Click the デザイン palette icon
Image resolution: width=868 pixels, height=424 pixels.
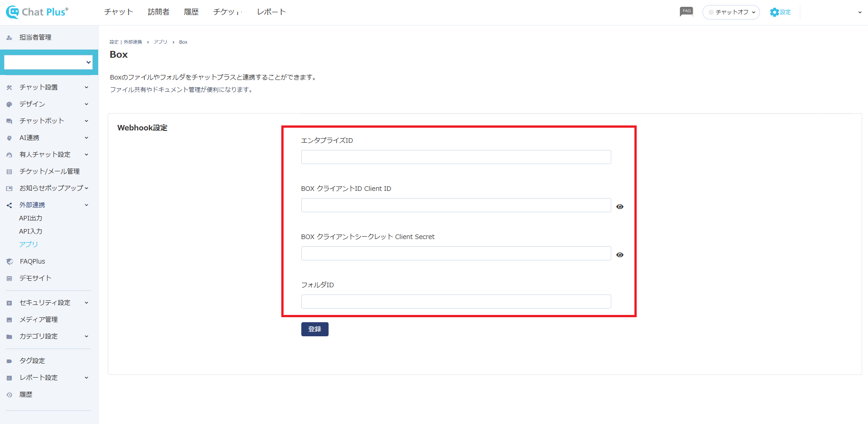9,105
